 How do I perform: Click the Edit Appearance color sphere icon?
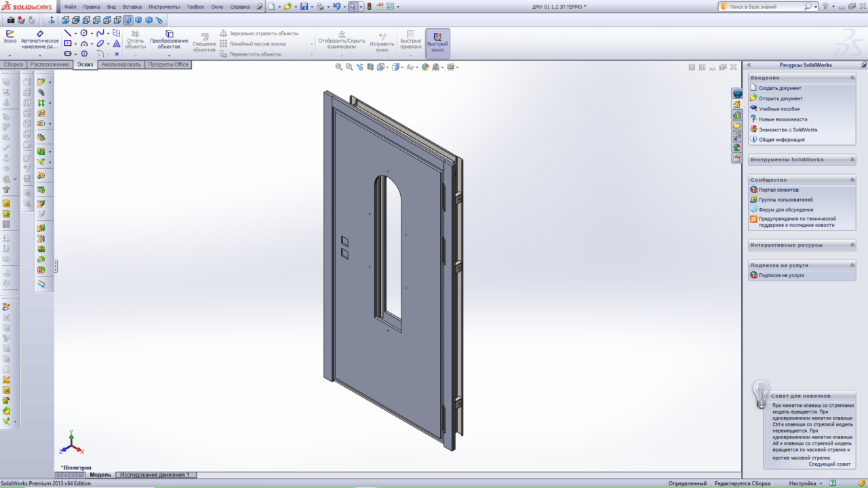coord(425,66)
